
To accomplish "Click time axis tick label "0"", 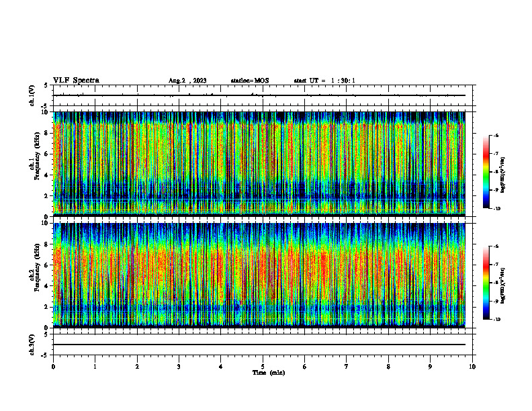I will [x=53, y=367].
